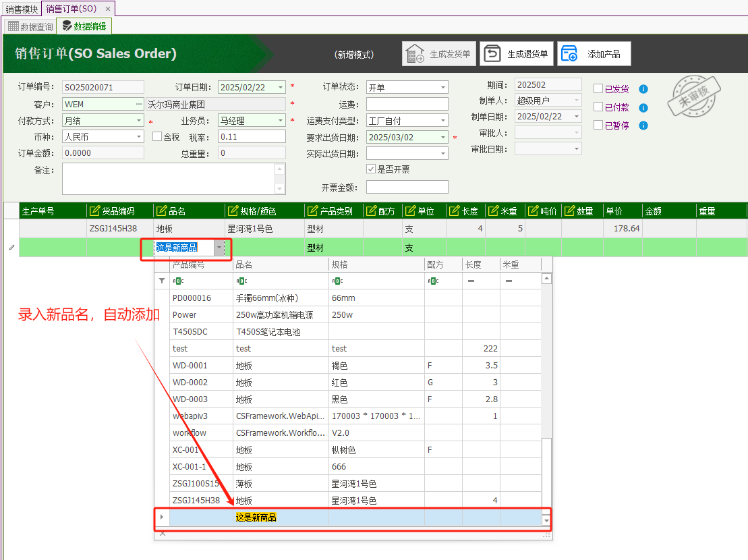Screen dimensions: 748x560
Task: Click the 金额 column header
Action: click(x=669, y=211)
